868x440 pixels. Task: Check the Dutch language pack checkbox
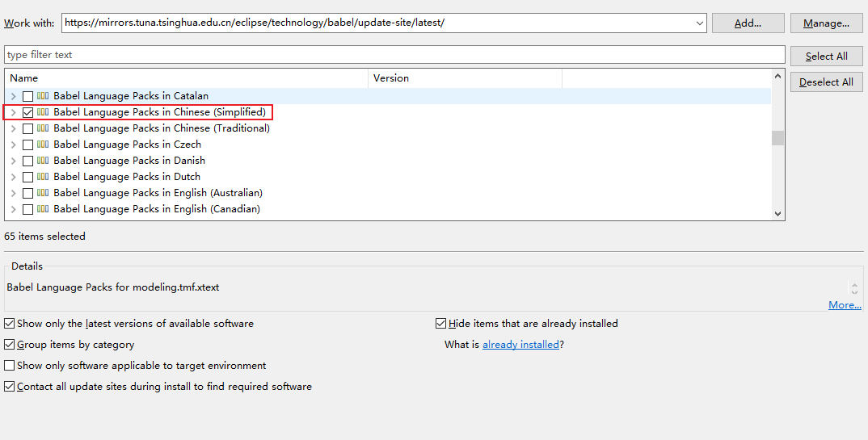tap(27, 177)
